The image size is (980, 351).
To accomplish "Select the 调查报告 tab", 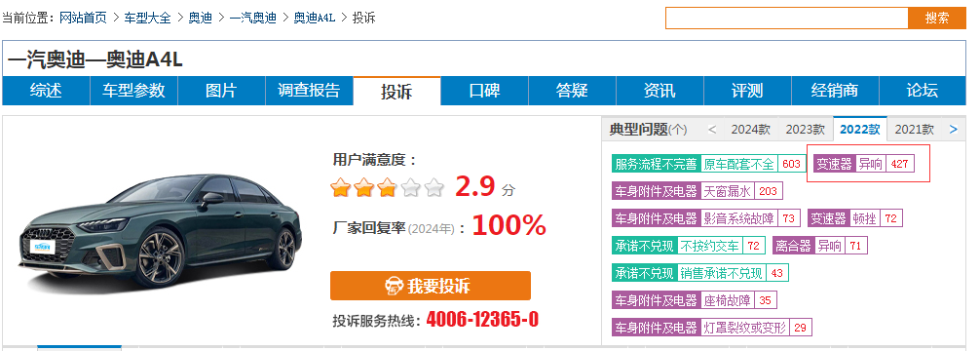I will 309,91.
